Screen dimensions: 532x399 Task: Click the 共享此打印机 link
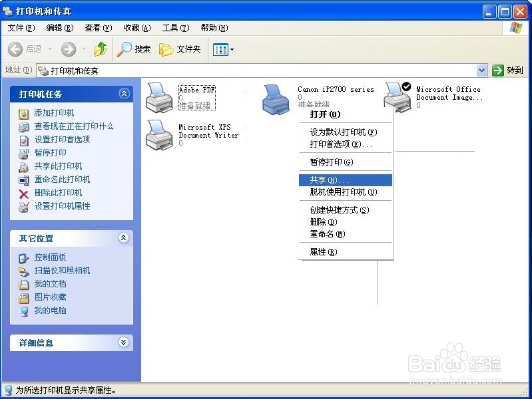(x=58, y=166)
